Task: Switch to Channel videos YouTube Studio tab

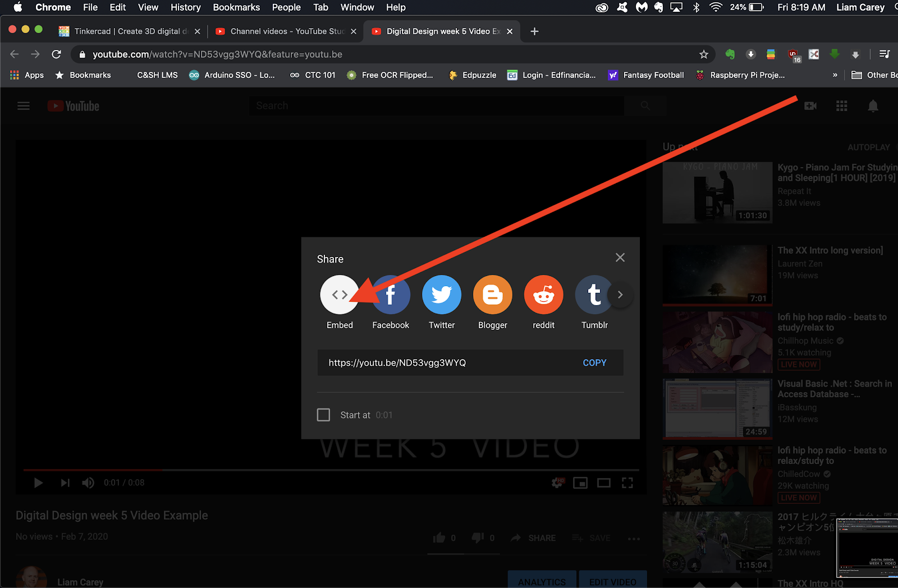Action: [286, 31]
